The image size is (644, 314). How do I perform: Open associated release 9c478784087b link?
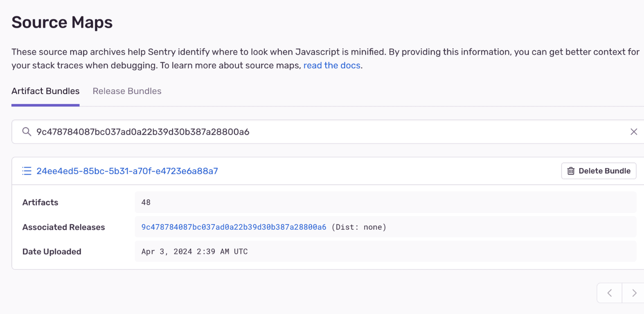pyautogui.click(x=234, y=227)
